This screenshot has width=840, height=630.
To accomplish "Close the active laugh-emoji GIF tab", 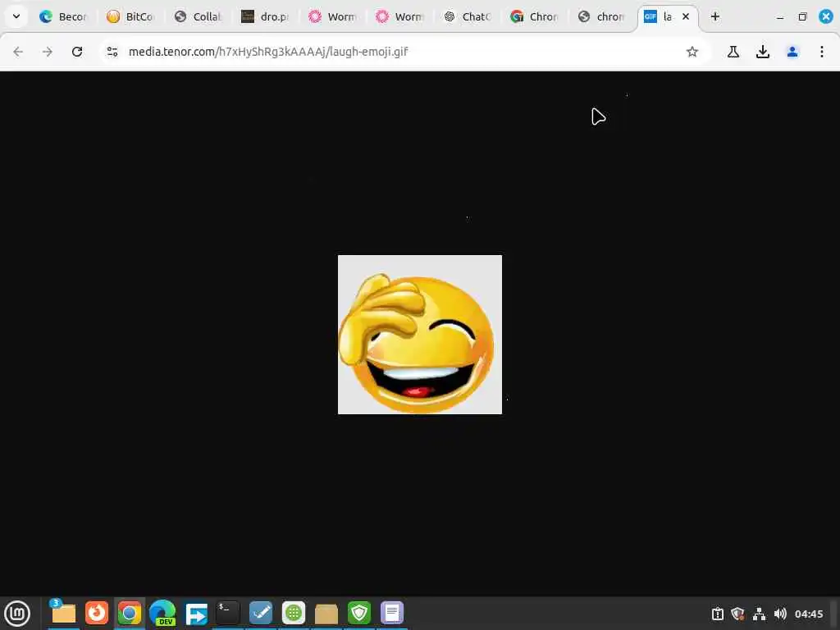I will pos(686,16).
